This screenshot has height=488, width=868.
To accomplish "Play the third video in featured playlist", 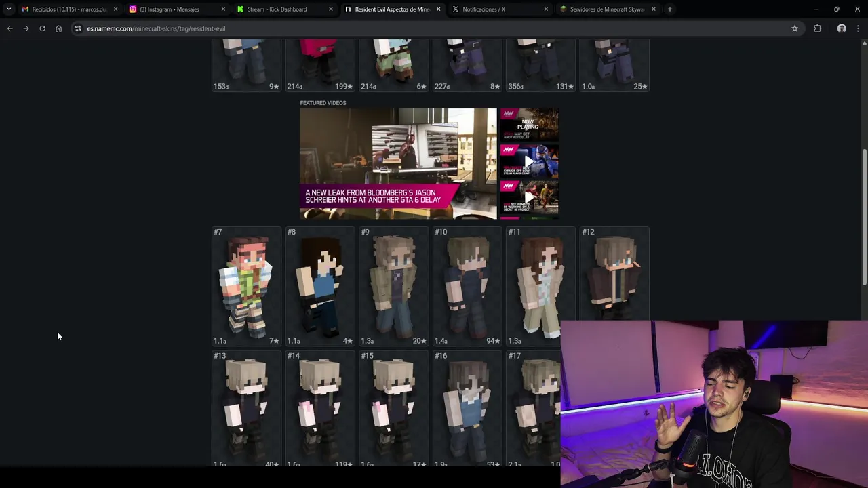I will 530,198.
